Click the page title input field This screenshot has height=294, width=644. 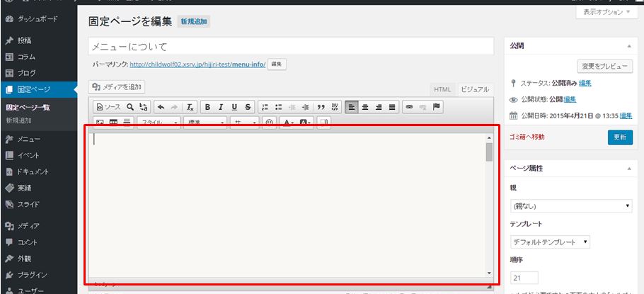pos(290,47)
